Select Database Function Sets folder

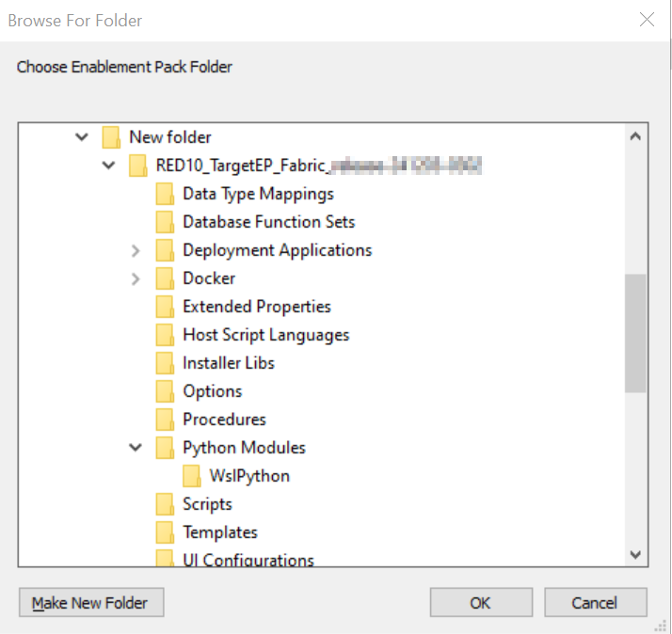[x=268, y=222]
